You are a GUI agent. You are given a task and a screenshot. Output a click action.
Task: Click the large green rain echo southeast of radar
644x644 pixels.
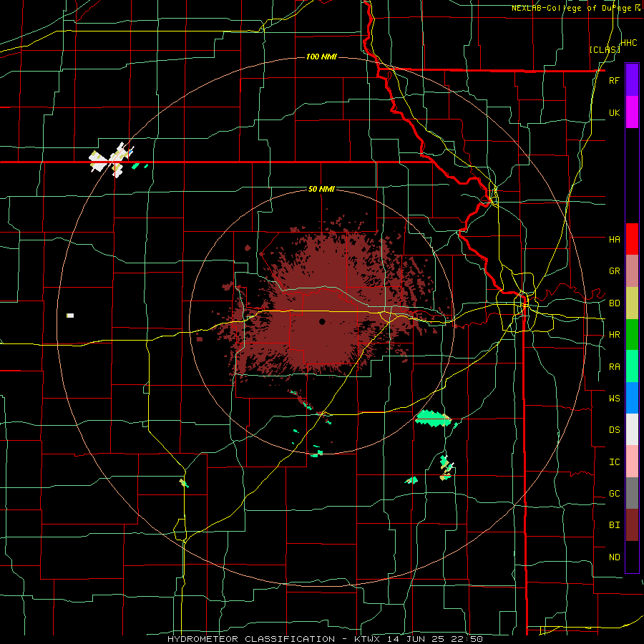click(x=433, y=419)
